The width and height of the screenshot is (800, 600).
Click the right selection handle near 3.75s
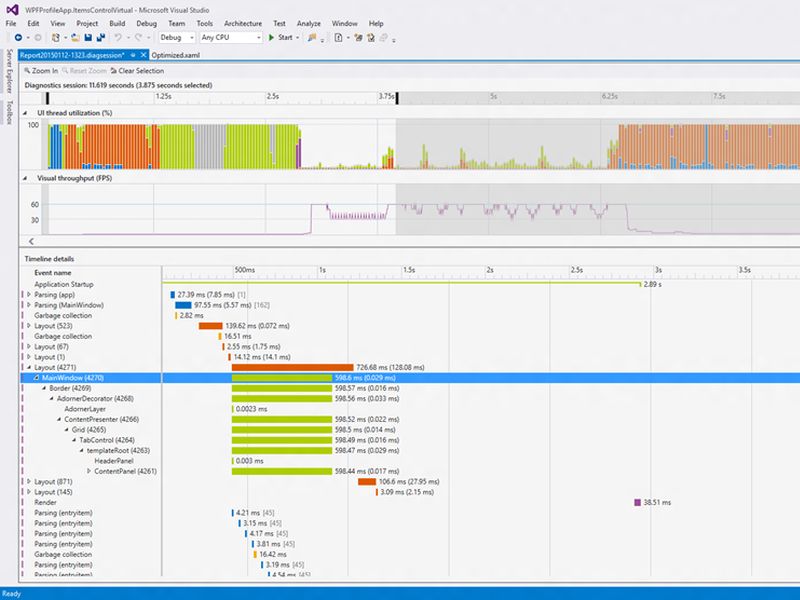pyautogui.click(x=397, y=98)
